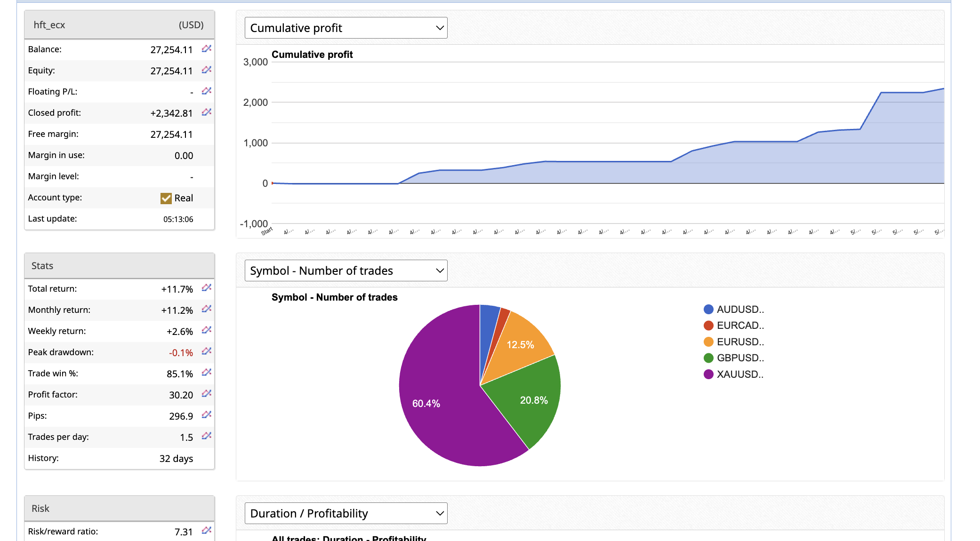Click chart icon next to Balance
The width and height of the screenshot is (980, 541).
click(x=206, y=49)
